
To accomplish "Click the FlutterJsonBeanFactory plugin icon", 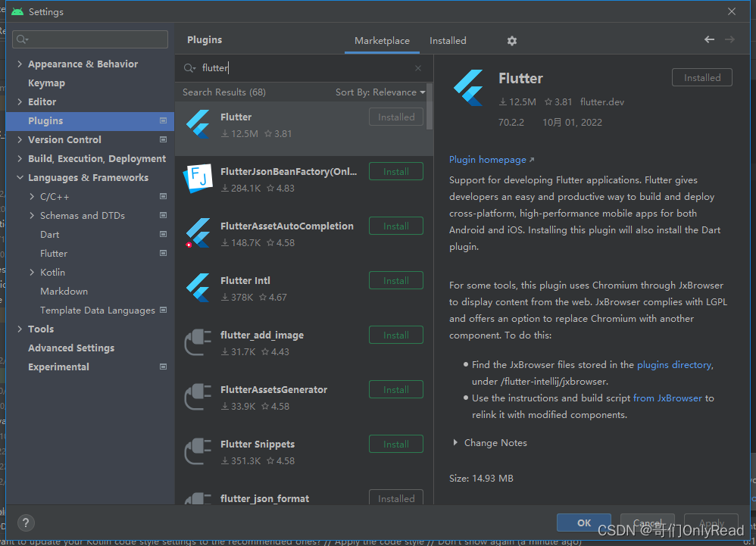I will click(x=198, y=178).
